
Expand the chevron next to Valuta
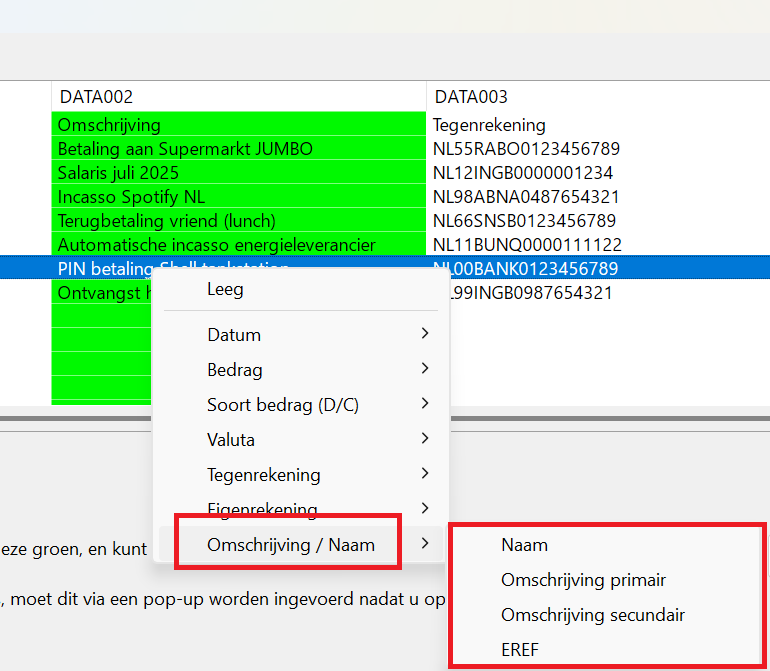[x=425, y=438]
